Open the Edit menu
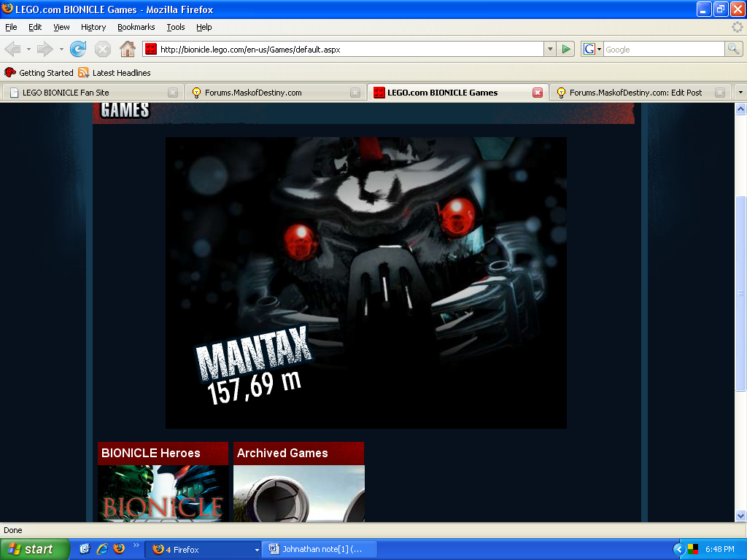 35,27
